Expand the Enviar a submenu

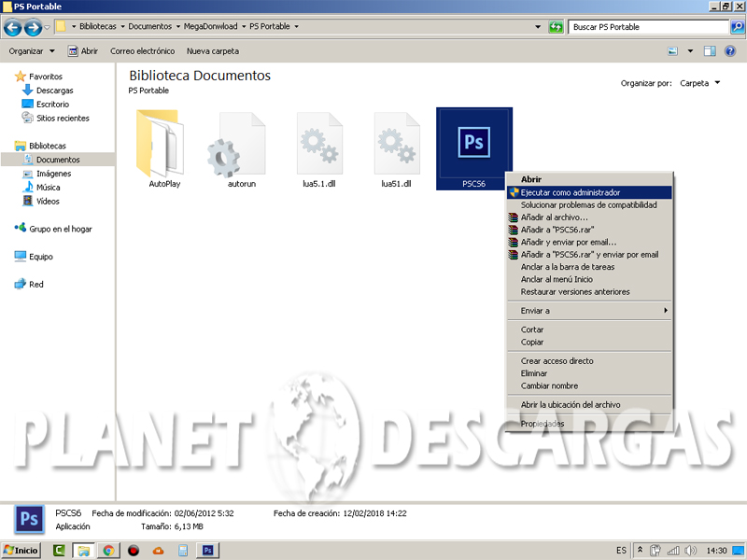[x=589, y=311]
